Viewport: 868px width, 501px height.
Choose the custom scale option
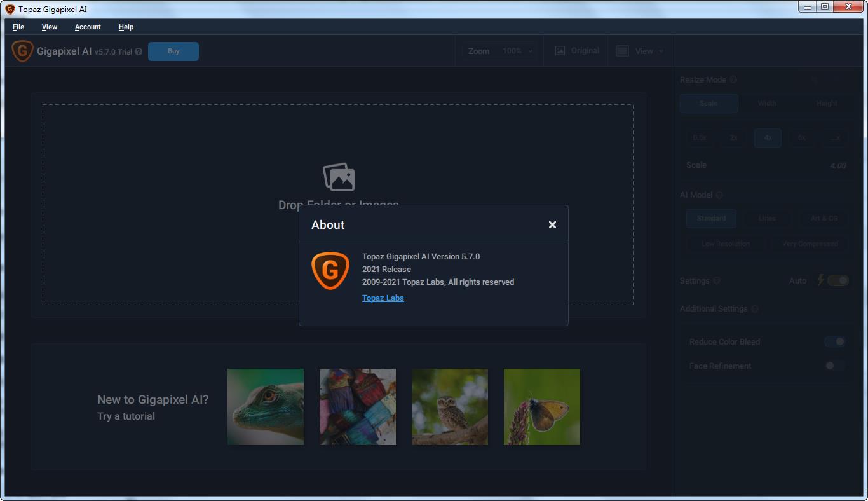point(836,137)
